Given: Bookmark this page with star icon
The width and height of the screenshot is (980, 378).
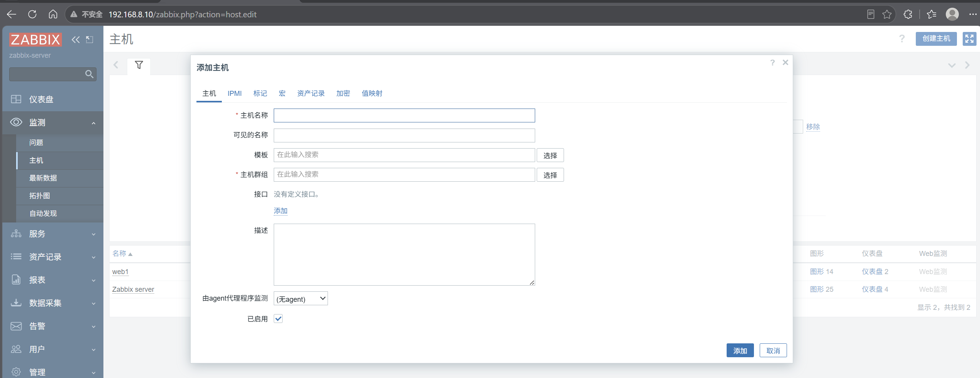Looking at the screenshot, I should [x=887, y=15].
